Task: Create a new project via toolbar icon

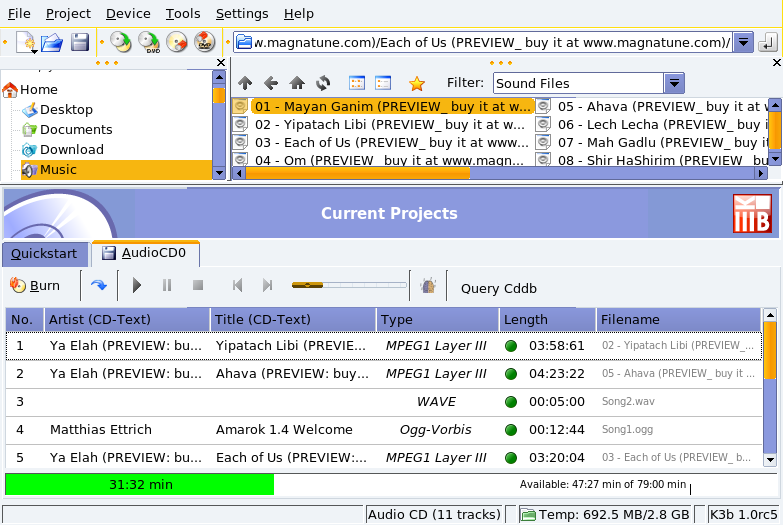Action: point(26,42)
